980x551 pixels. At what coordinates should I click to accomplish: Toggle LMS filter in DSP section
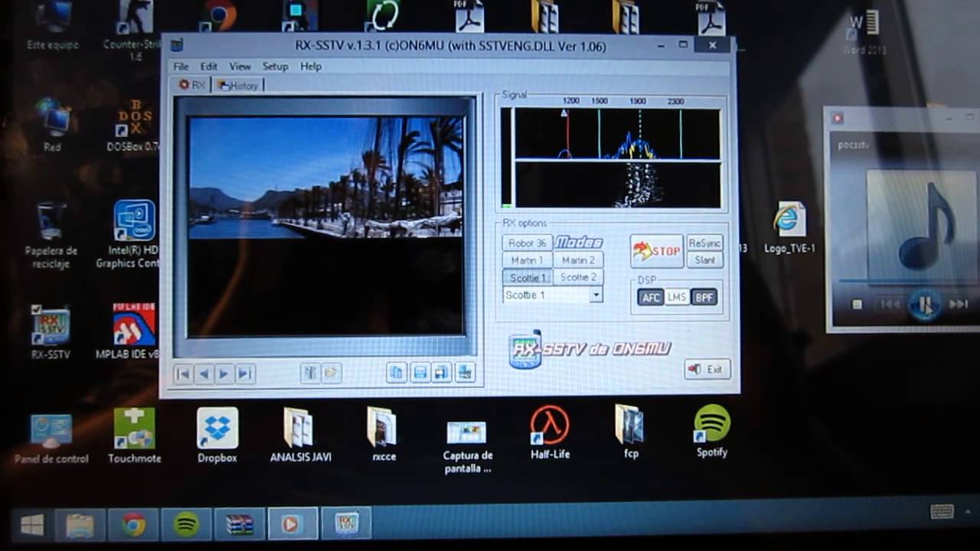point(677,298)
